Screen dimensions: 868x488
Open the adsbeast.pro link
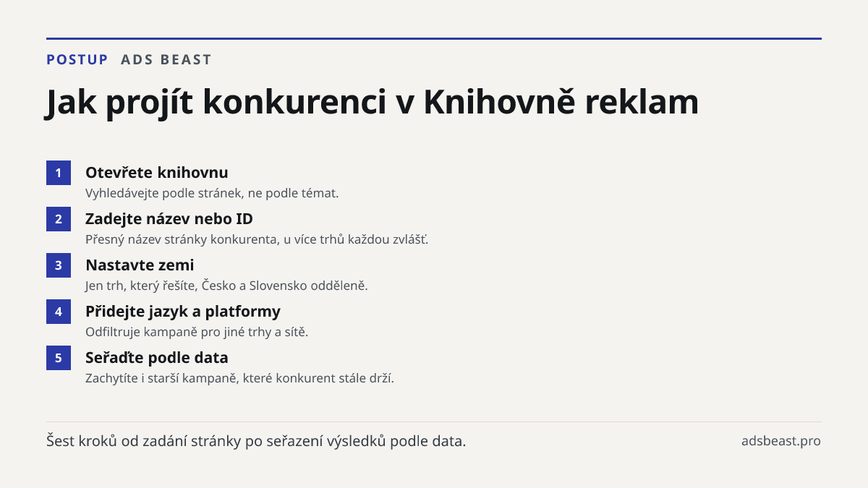coord(781,441)
